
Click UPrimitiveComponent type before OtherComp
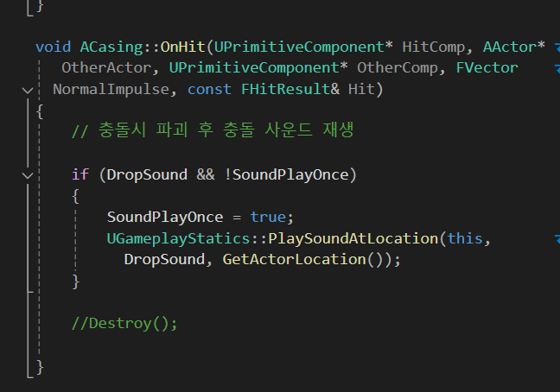(x=254, y=67)
